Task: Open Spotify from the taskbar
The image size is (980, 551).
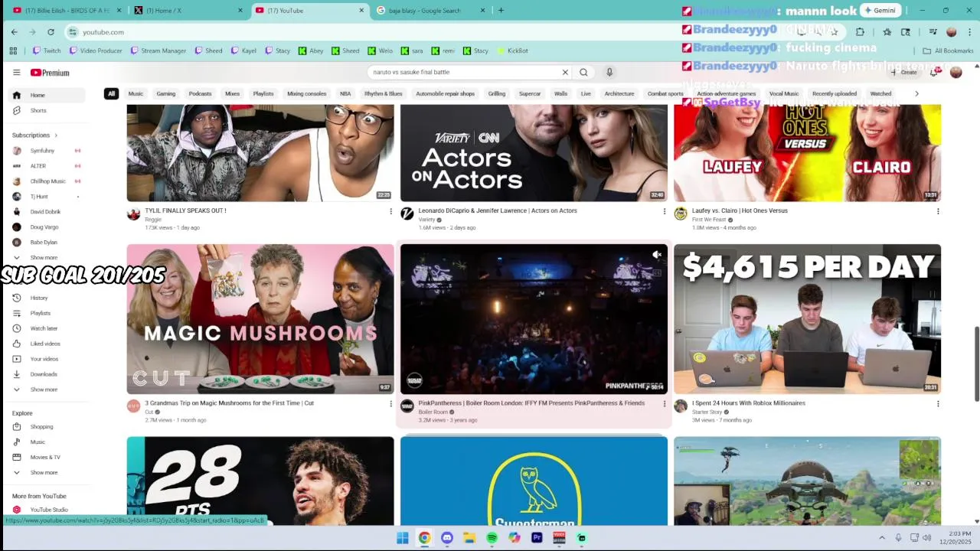Action: click(492, 538)
